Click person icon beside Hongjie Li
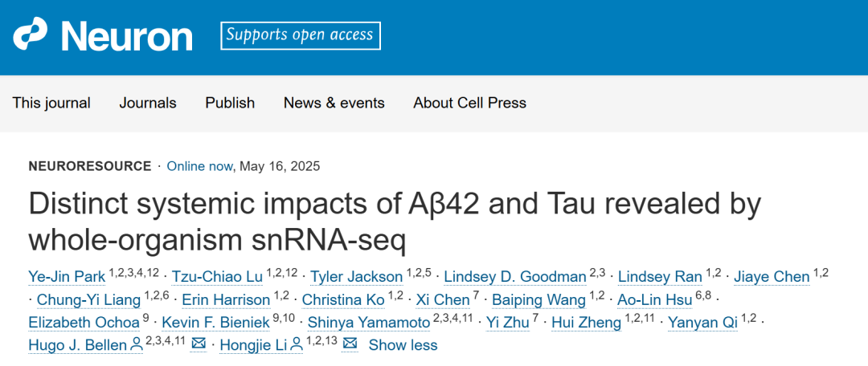This screenshot has height=366, width=868. click(x=296, y=345)
